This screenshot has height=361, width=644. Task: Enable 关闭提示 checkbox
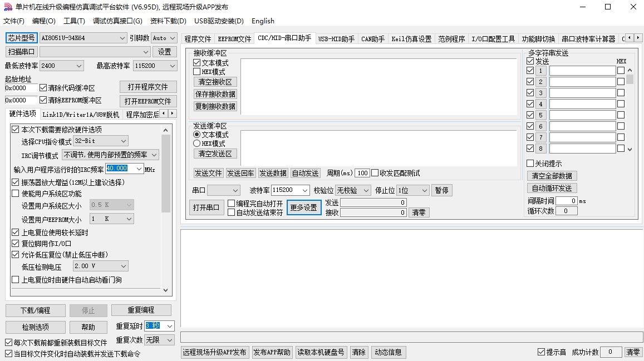click(x=530, y=164)
